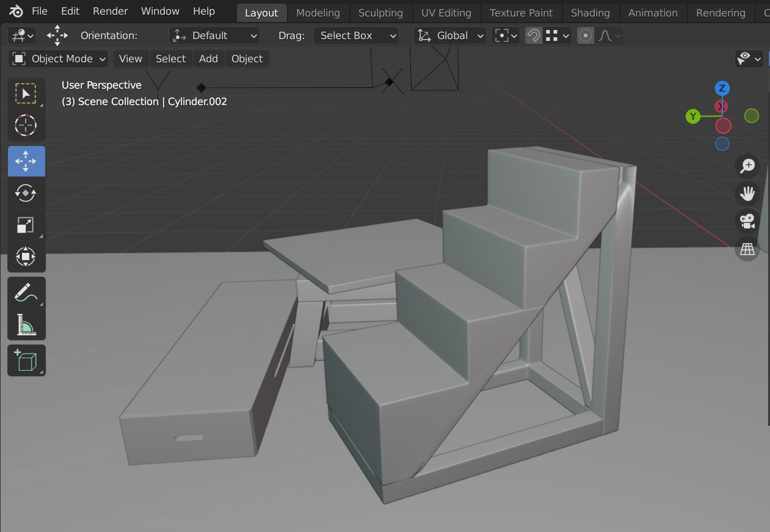The height and width of the screenshot is (532, 770).
Task: Click the red negative X gizmo circle
Action: (x=724, y=126)
